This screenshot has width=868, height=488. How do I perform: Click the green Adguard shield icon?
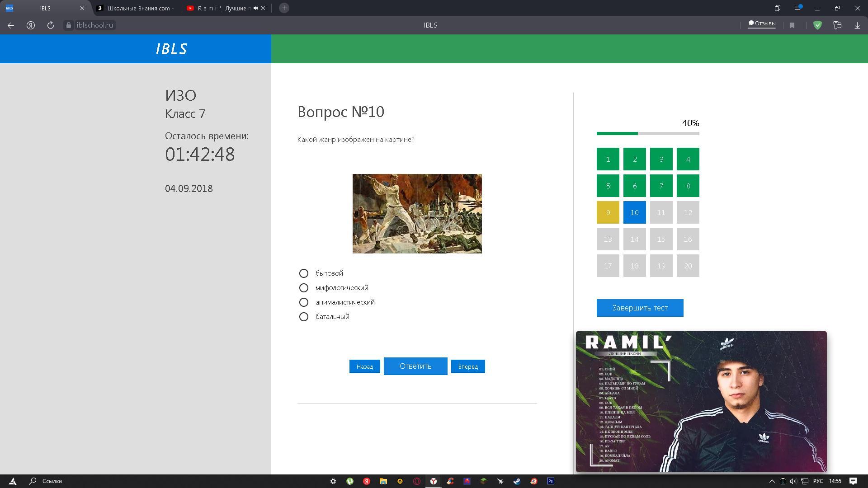[x=817, y=25]
